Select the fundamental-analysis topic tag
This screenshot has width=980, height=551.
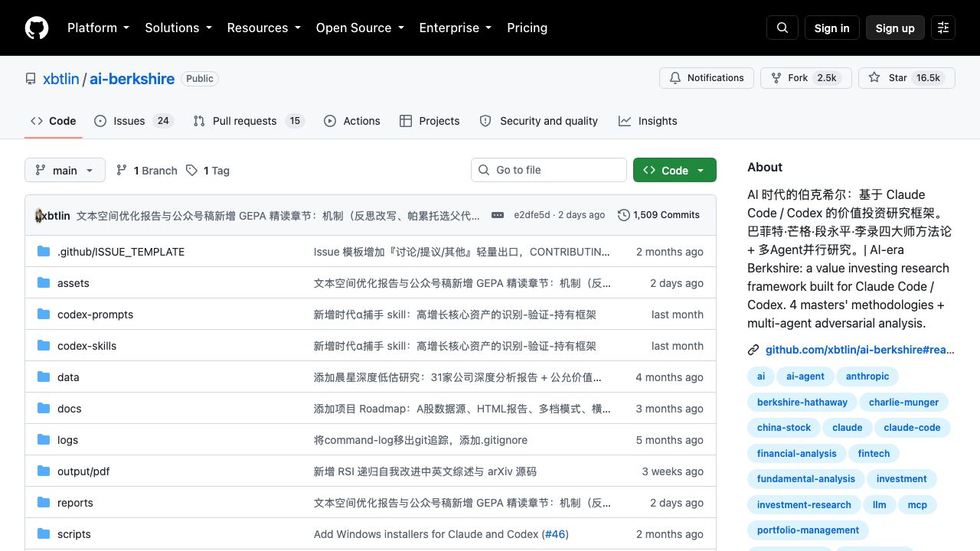click(805, 479)
